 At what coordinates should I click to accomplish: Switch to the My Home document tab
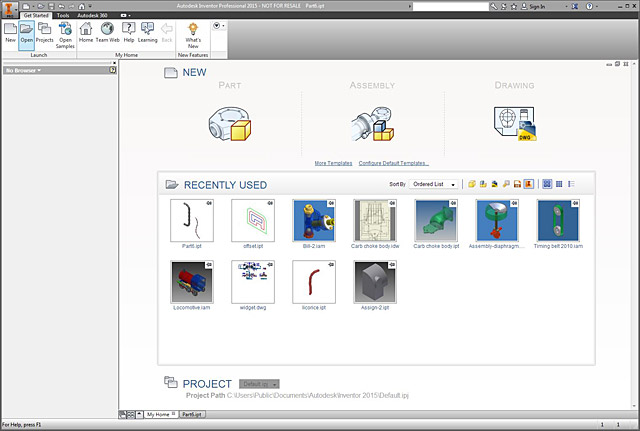pos(161,414)
